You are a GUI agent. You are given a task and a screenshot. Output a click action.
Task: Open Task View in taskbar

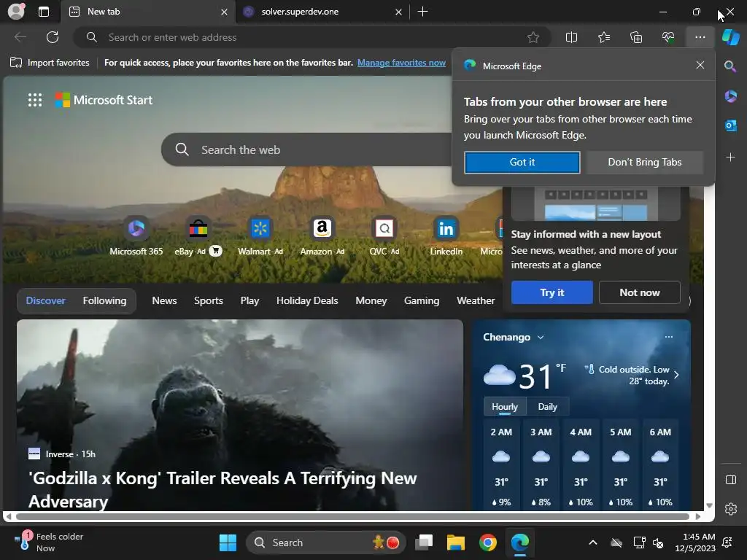424,542
